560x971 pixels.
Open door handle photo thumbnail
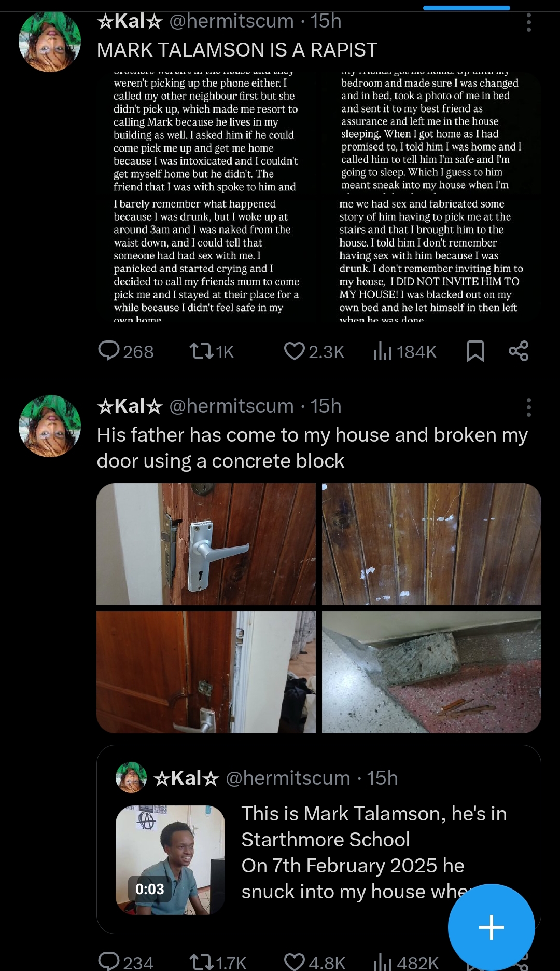point(206,544)
